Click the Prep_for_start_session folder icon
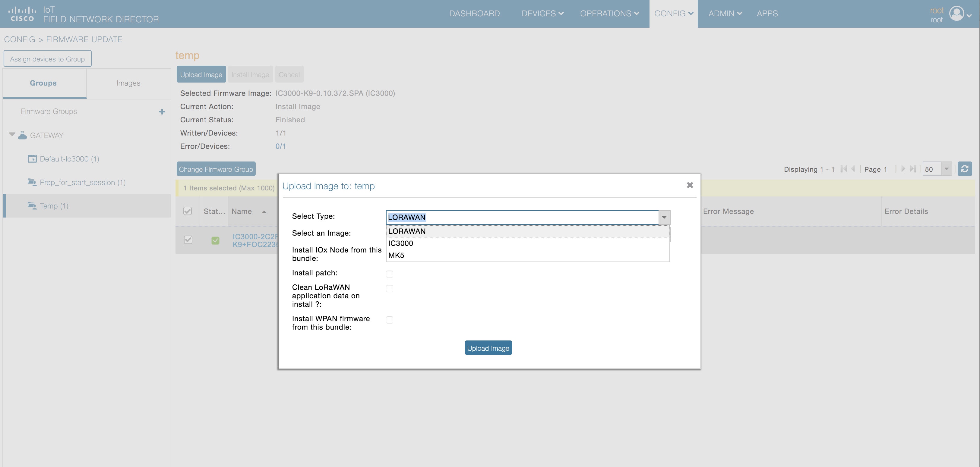 click(32, 182)
